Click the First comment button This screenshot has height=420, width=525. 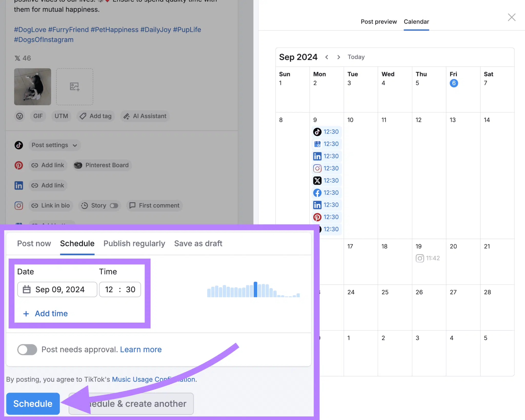pos(154,206)
